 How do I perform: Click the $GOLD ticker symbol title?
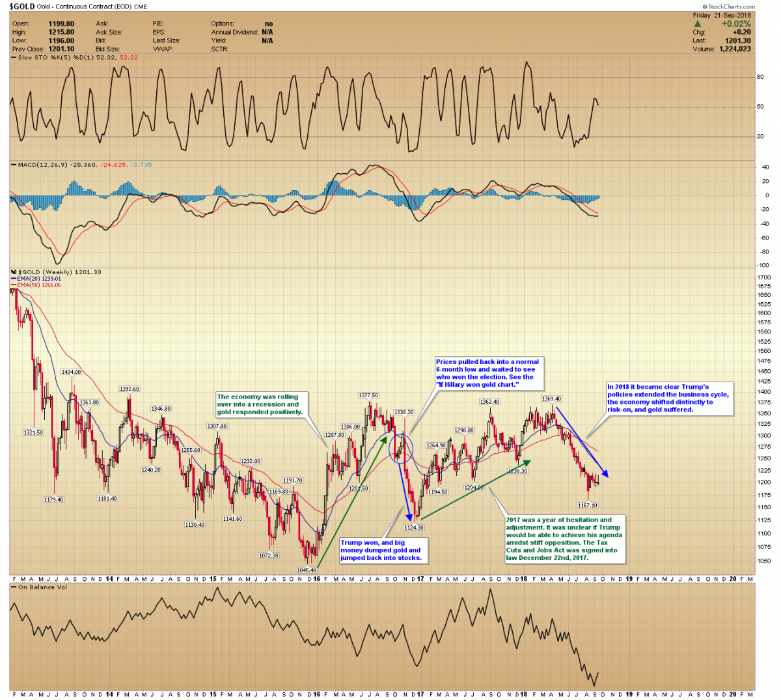pos(21,7)
